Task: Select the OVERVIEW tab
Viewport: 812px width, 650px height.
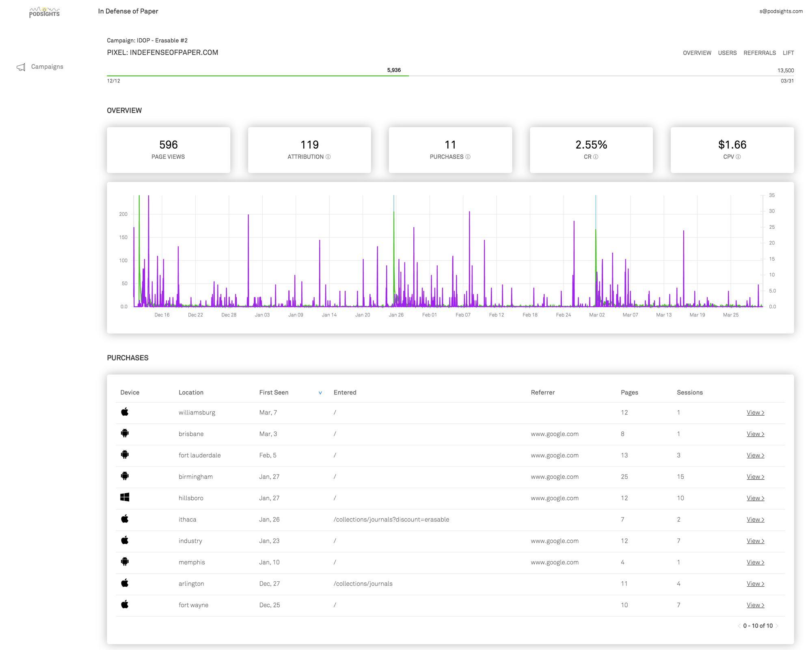Action: point(697,52)
